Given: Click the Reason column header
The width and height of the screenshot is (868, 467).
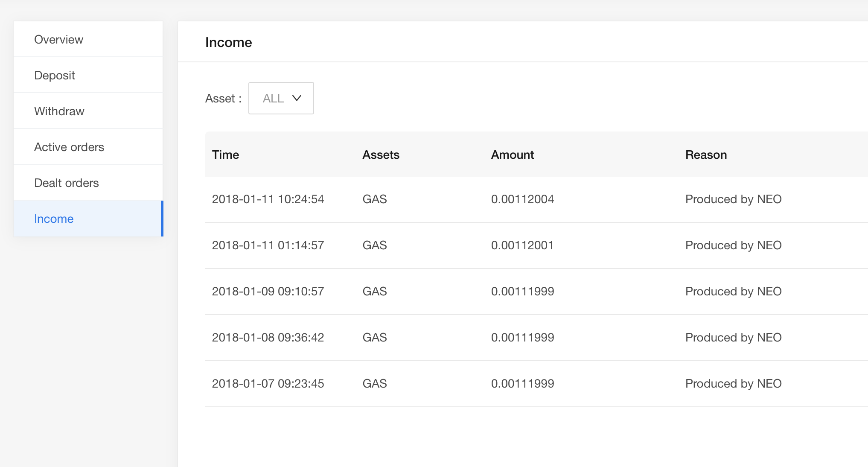Looking at the screenshot, I should [x=706, y=155].
